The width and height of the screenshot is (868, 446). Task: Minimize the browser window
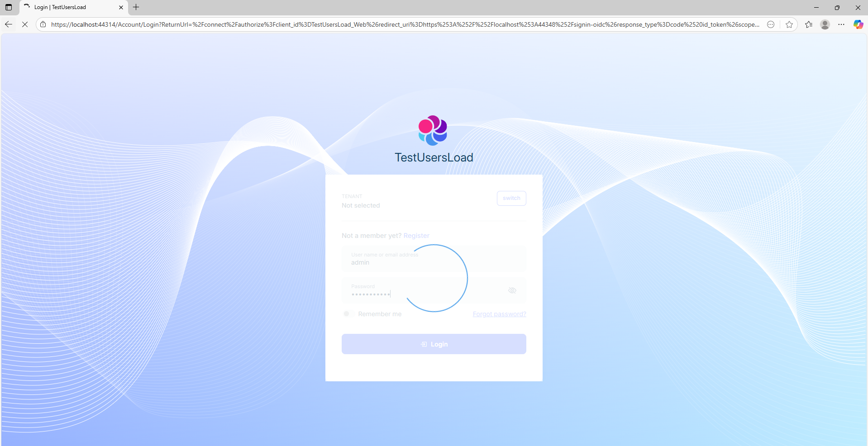[x=816, y=7]
